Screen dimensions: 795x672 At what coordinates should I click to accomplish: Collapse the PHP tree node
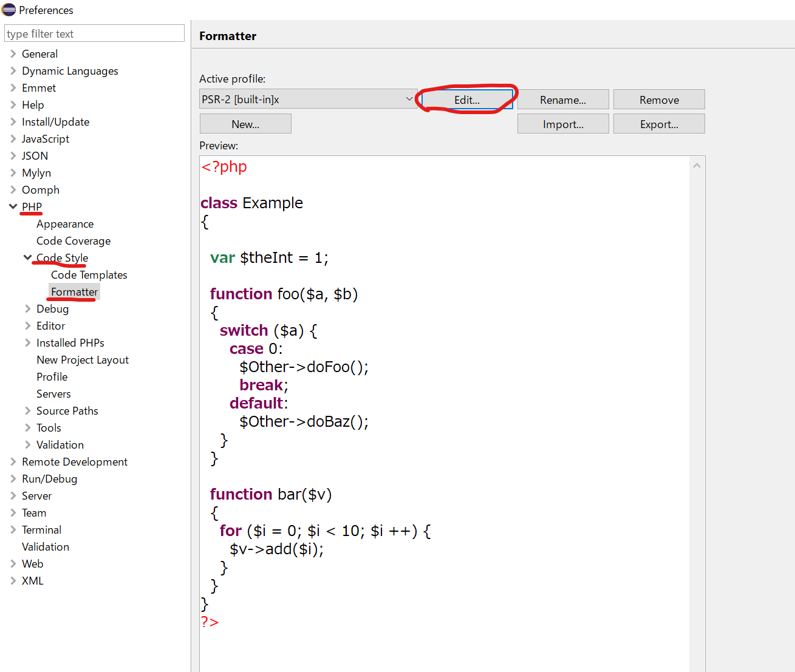click(x=13, y=206)
